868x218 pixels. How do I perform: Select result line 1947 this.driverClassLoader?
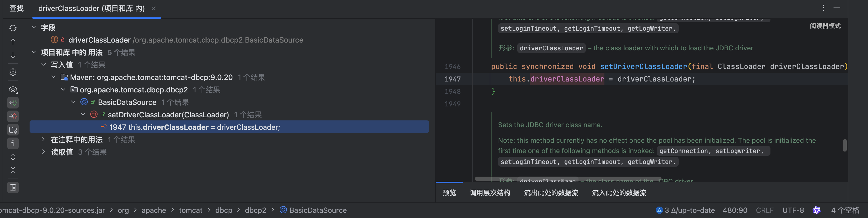(x=229, y=127)
